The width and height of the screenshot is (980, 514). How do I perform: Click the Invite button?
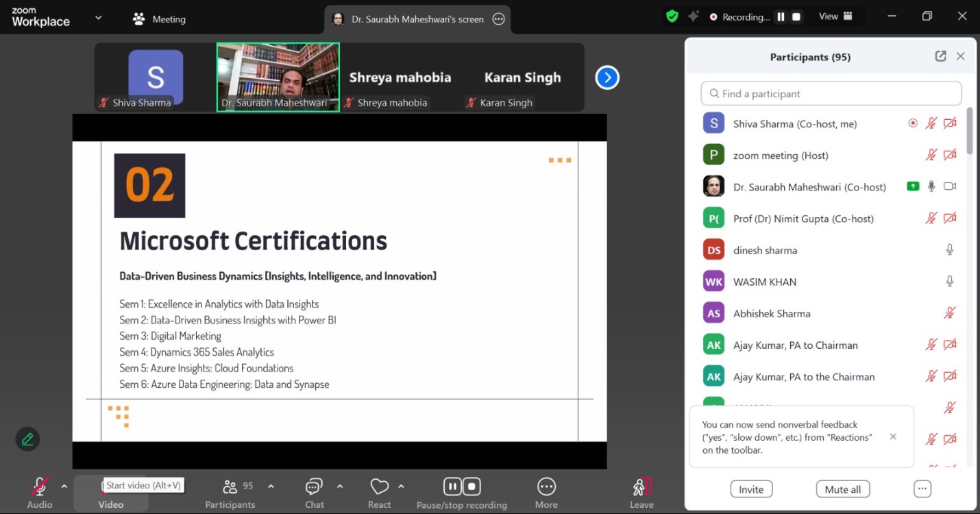[751, 489]
